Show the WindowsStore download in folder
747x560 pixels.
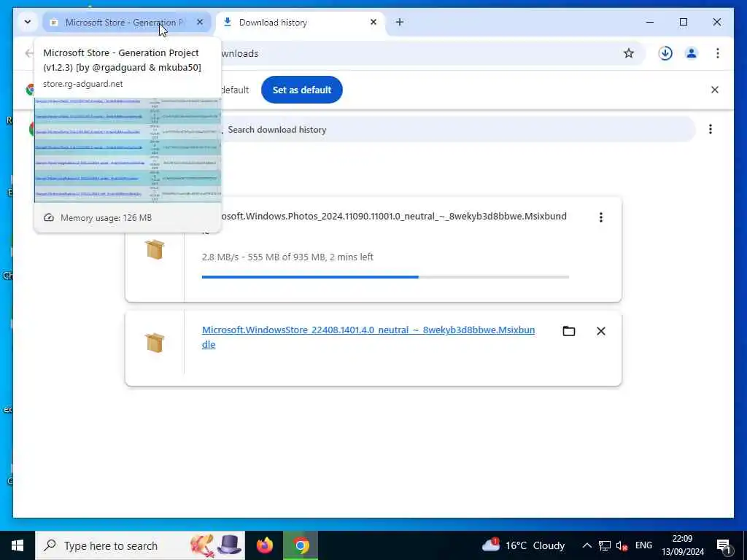(x=569, y=331)
